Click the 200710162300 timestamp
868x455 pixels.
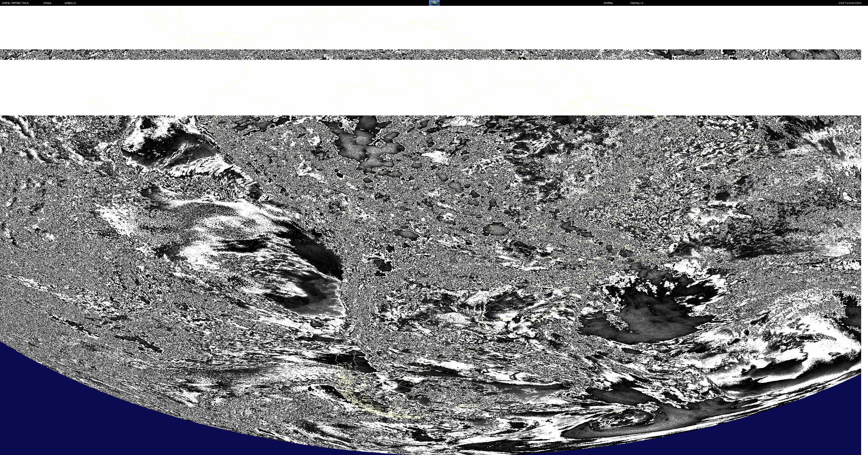pos(850,3)
